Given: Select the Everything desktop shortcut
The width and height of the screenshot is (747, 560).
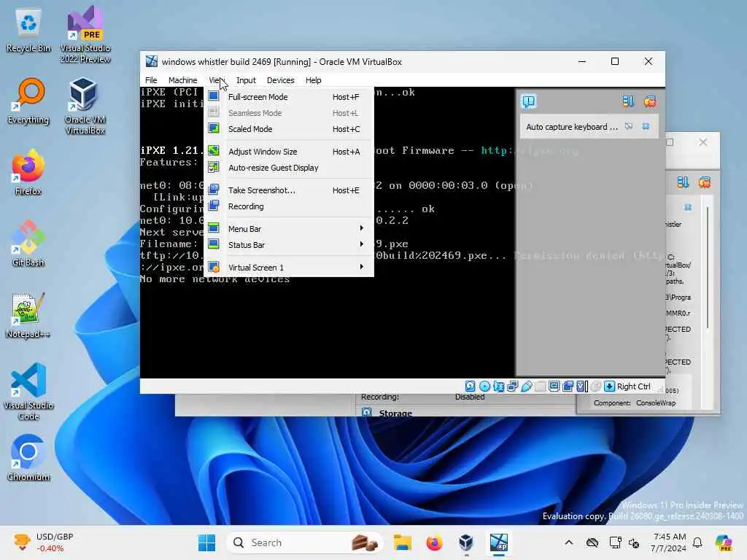Looking at the screenshot, I should pyautogui.click(x=28, y=102).
